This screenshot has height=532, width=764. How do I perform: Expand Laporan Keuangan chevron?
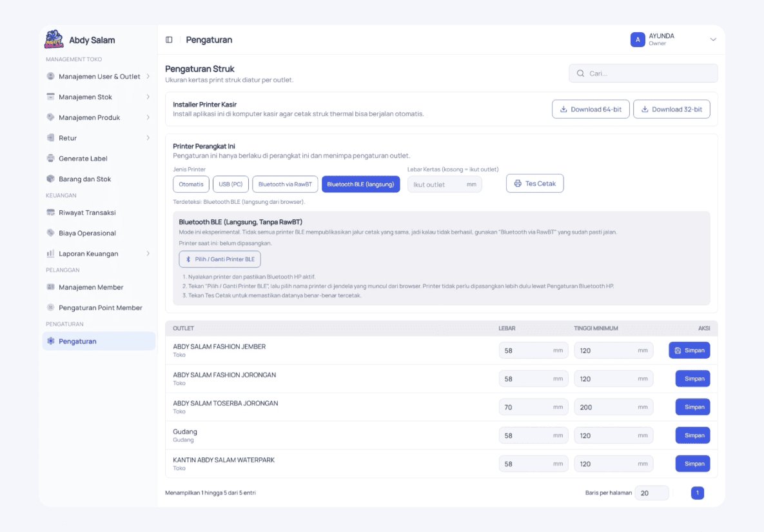(x=148, y=253)
